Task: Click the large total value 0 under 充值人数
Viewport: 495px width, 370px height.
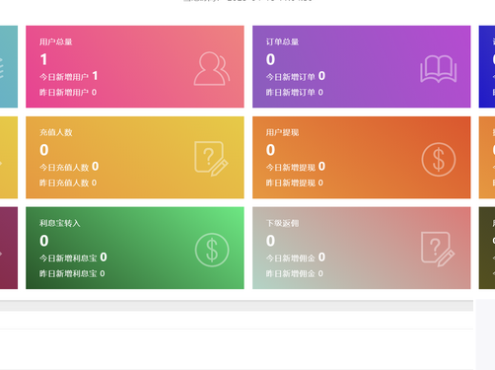Action: click(44, 150)
